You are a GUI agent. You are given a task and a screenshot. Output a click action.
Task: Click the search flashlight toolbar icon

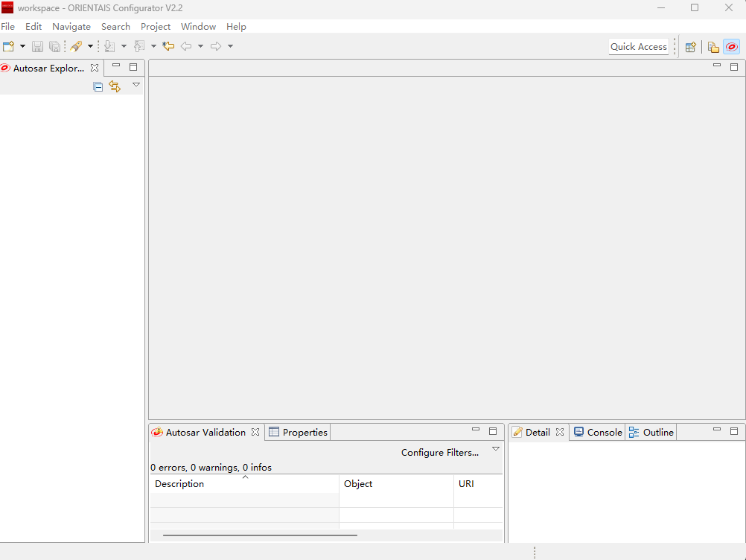coord(76,46)
